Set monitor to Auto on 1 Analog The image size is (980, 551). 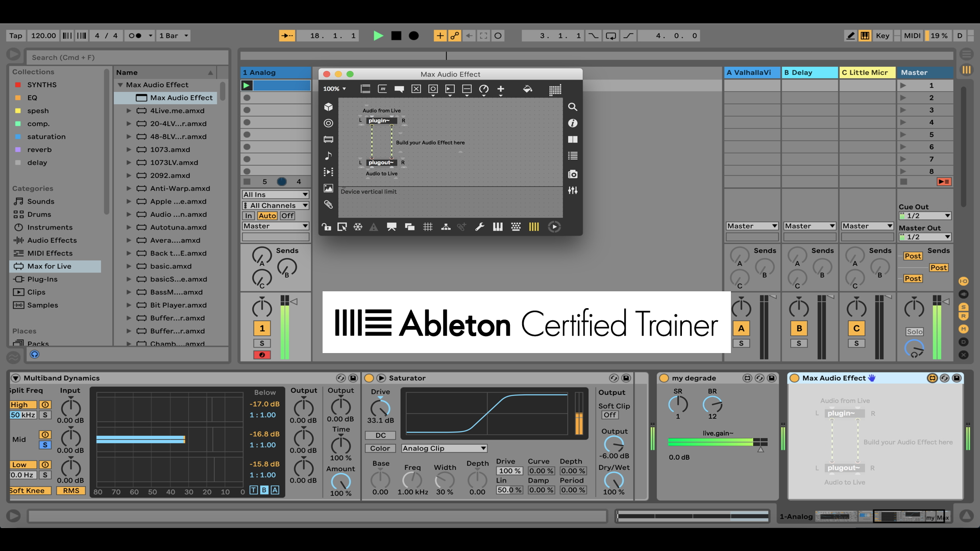tap(267, 216)
